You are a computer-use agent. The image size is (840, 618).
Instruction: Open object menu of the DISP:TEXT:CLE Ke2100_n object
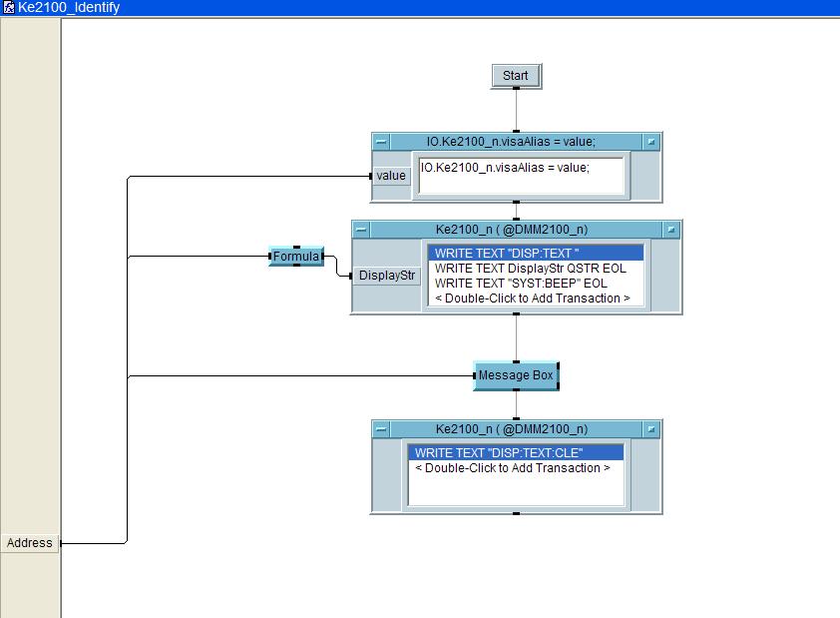(x=381, y=429)
